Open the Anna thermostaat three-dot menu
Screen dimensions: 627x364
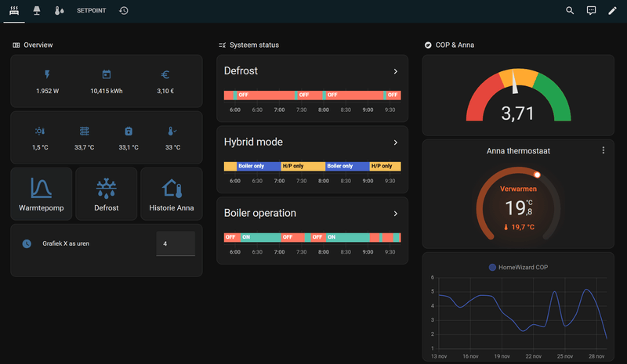click(603, 150)
